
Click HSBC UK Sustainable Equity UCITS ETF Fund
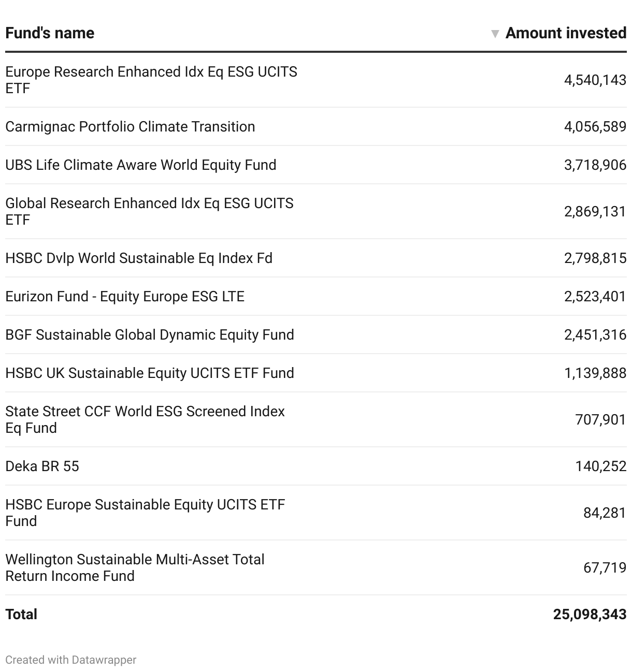pos(150,373)
